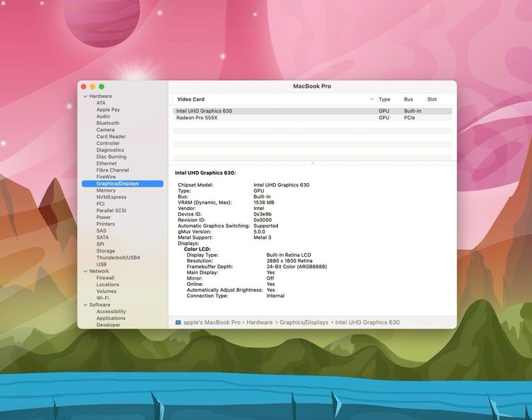Open the Thunderbolt/USB4 sidebar item
The width and height of the screenshot is (532, 420).
click(x=118, y=258)
